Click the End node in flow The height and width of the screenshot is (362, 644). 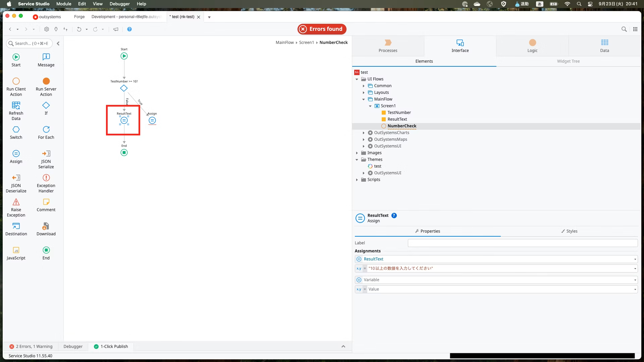[x=124, y=153]
